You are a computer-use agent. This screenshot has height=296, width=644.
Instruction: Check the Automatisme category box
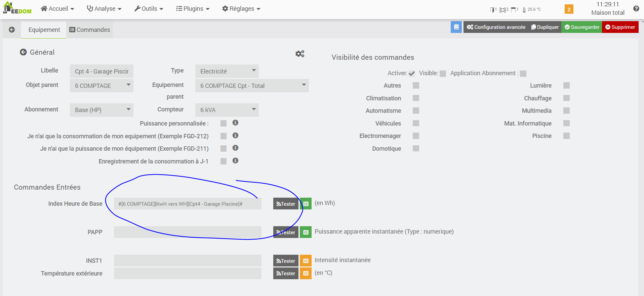coord(416,110)
